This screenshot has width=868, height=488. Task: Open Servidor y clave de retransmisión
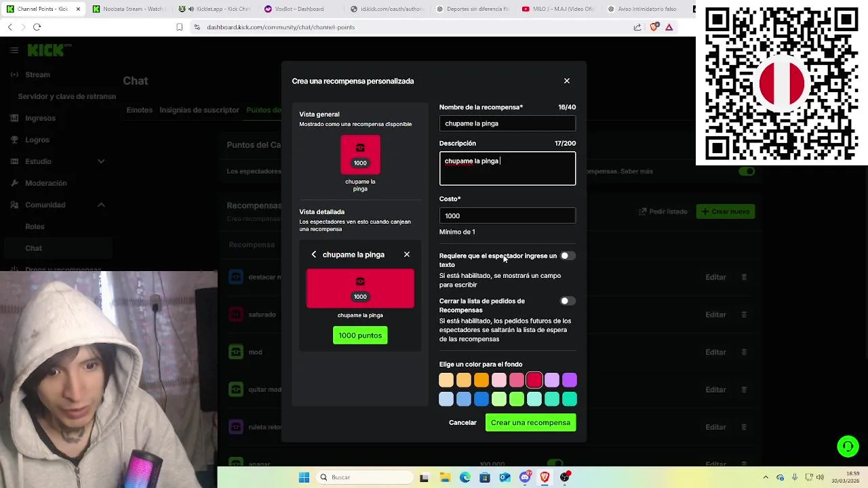(x=66, y=96)
